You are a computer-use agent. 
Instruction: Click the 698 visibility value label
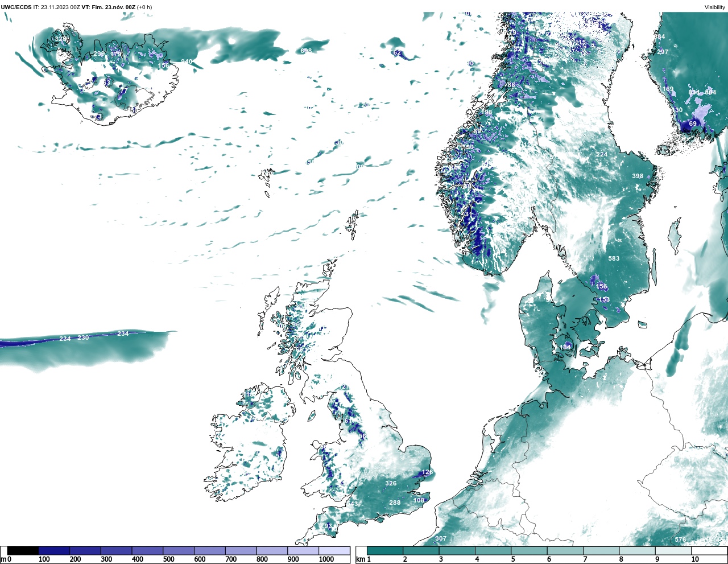coord(306,51)
